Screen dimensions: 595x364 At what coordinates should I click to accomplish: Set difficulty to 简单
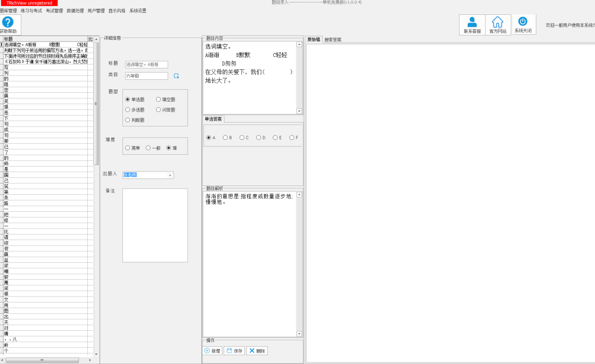click(x=128, y=148)
